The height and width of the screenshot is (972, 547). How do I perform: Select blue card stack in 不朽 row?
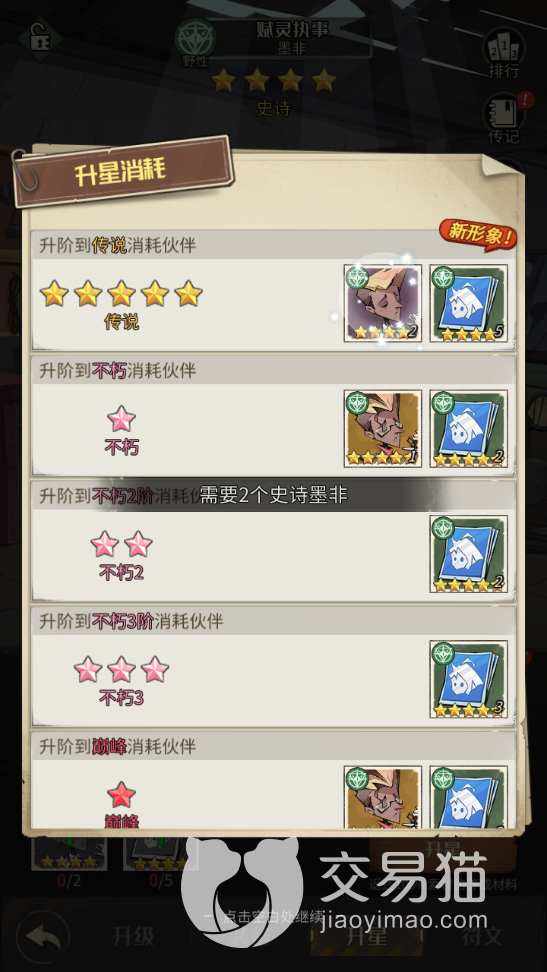(468, 428)
